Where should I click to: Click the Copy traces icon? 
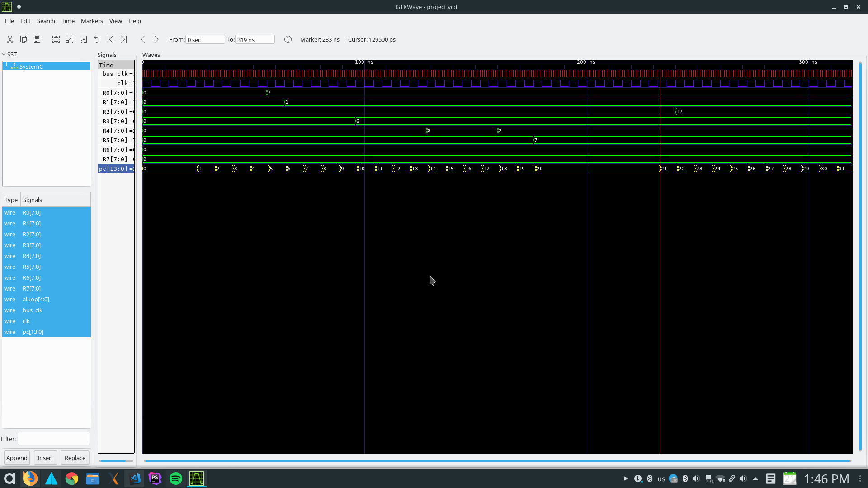pyautogui.click(x=24, y=40)
